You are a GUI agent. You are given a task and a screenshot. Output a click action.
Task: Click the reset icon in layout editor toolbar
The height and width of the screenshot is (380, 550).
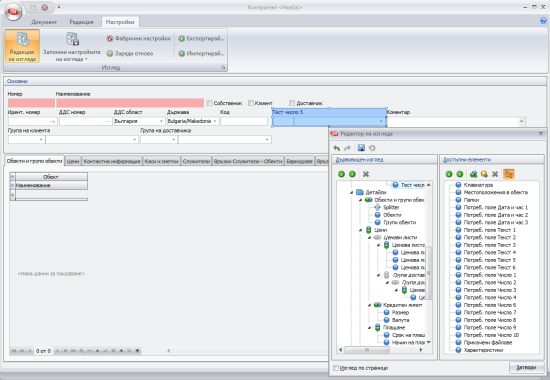pos(372,148)
